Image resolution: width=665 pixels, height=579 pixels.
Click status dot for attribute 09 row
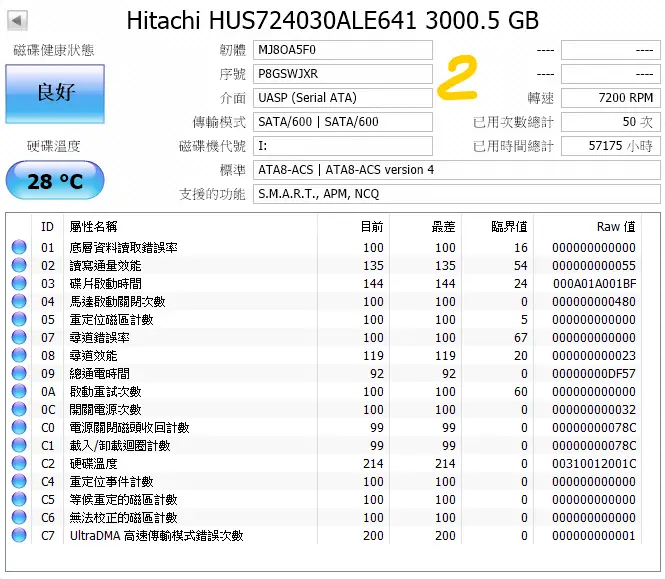(x=19, y=374)
